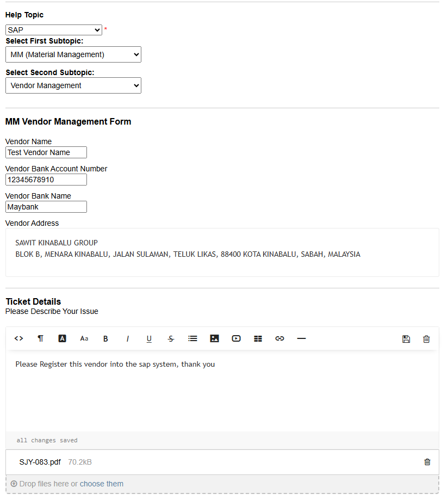Insert a hyperlink
The width and height of the screenshot is (448, 500).
280,338
